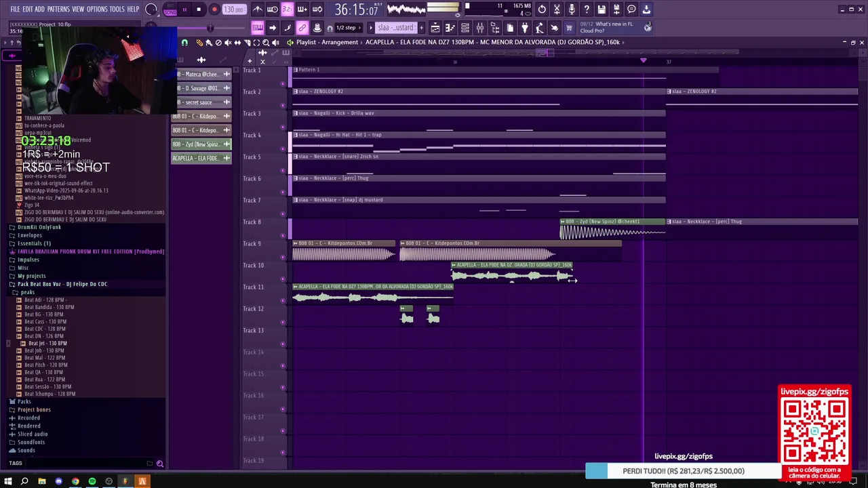
Task: Select the playlist delete tool
Action: pyautogui.click(x=218, y=43)
